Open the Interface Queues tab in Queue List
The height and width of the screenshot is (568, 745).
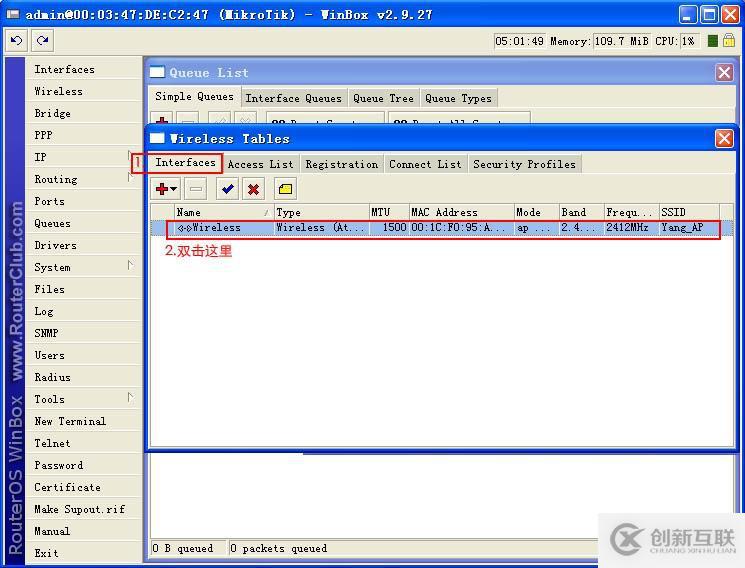pyautogui.click(x=294, y=98)
